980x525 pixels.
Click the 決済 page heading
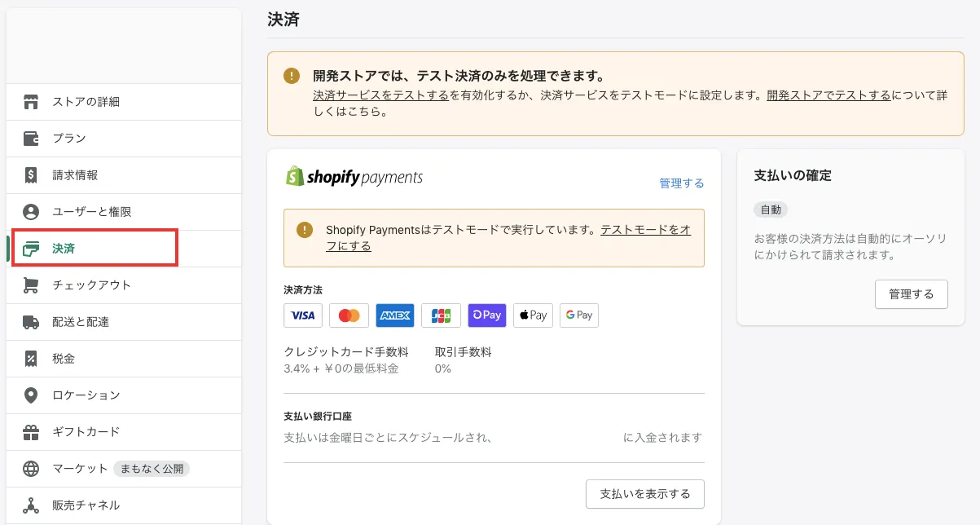[x=283, y=20]
